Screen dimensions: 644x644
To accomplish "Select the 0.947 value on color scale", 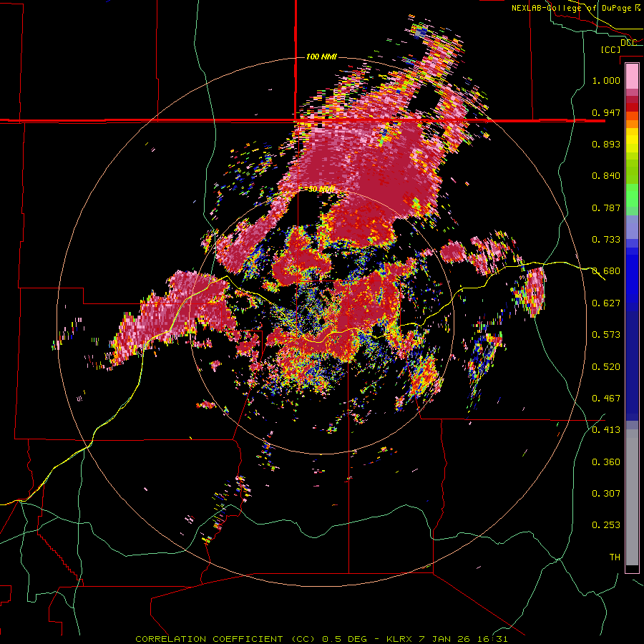I will coord(606,112).
